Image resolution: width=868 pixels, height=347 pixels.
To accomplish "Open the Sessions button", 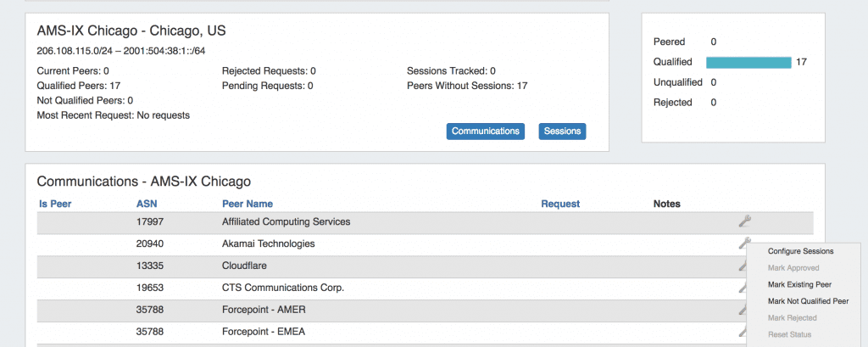I will [x=562, y=132].
